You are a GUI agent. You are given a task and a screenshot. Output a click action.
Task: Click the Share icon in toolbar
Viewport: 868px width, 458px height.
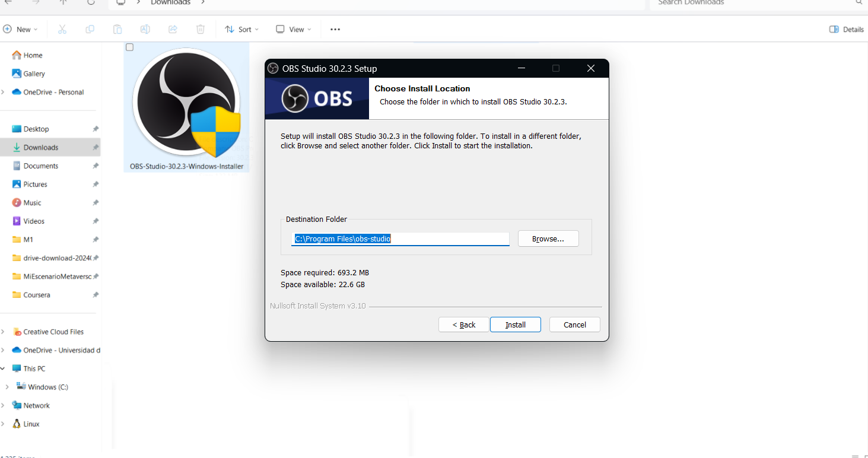pos(173,29)
